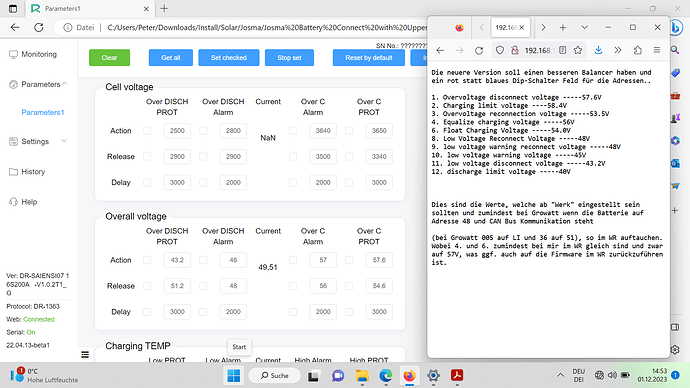
Task: Check Cell voltage Over C Alarm Action box
Action: click(x=293, y=131)
